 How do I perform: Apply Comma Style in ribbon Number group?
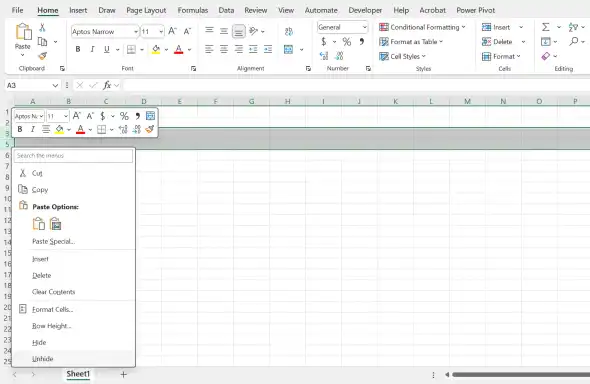(362, 41)
